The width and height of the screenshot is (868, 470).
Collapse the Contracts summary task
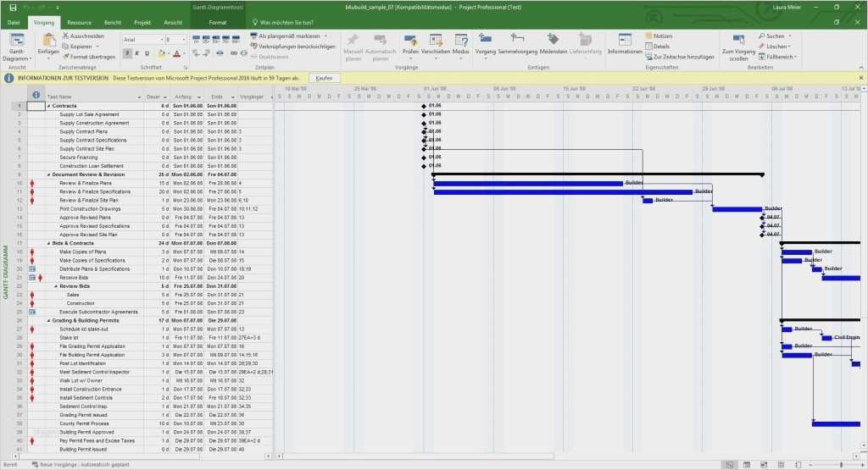coord(48,106)
